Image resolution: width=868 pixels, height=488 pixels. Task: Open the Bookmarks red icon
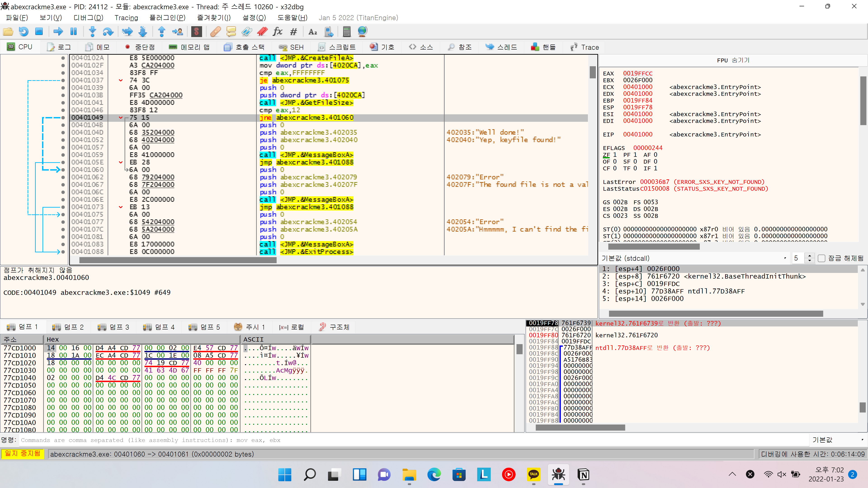click(262, 32)
